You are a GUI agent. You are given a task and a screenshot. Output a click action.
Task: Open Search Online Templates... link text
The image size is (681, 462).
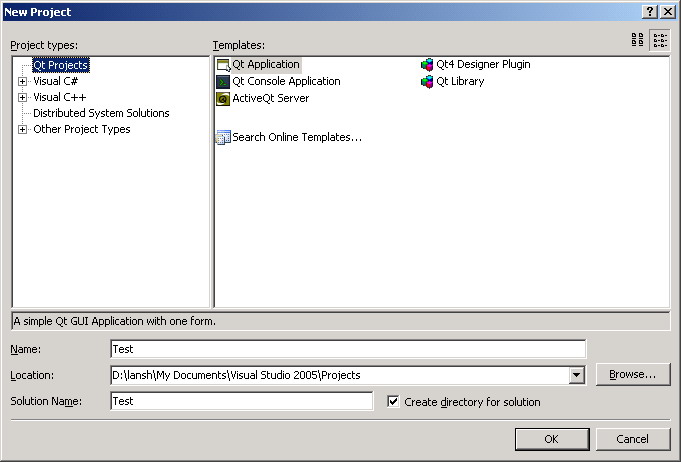click(297, 138)
